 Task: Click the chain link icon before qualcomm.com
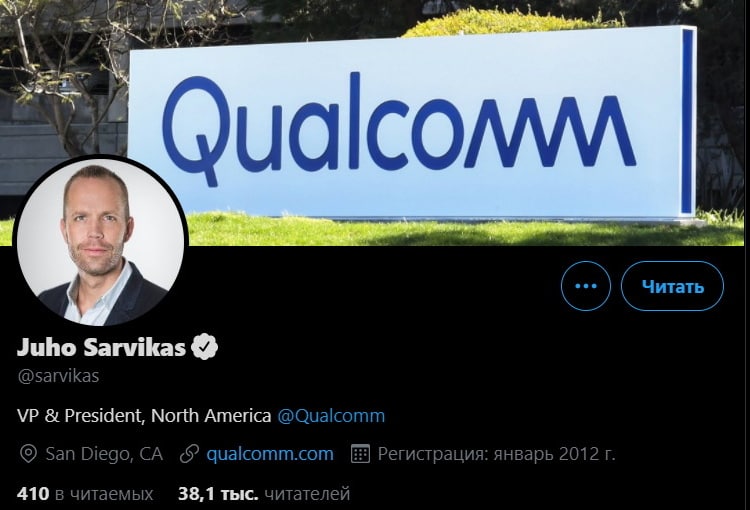coord(189,454)
